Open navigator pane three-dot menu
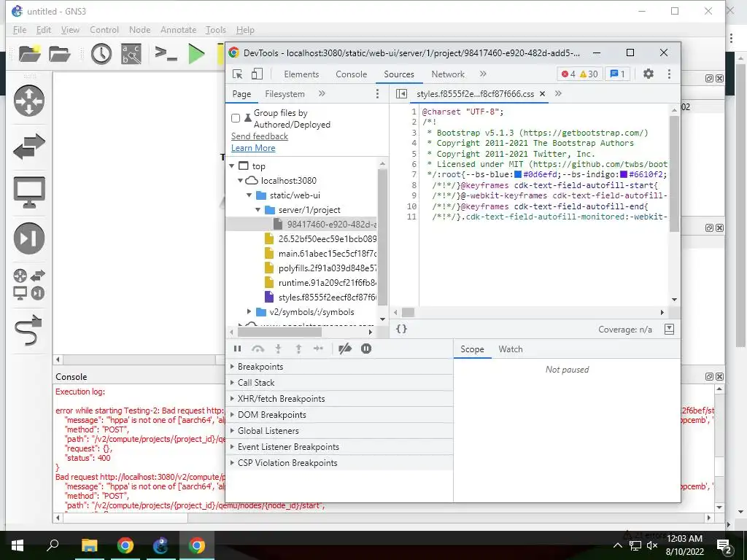747x560 pixels. 377,94
